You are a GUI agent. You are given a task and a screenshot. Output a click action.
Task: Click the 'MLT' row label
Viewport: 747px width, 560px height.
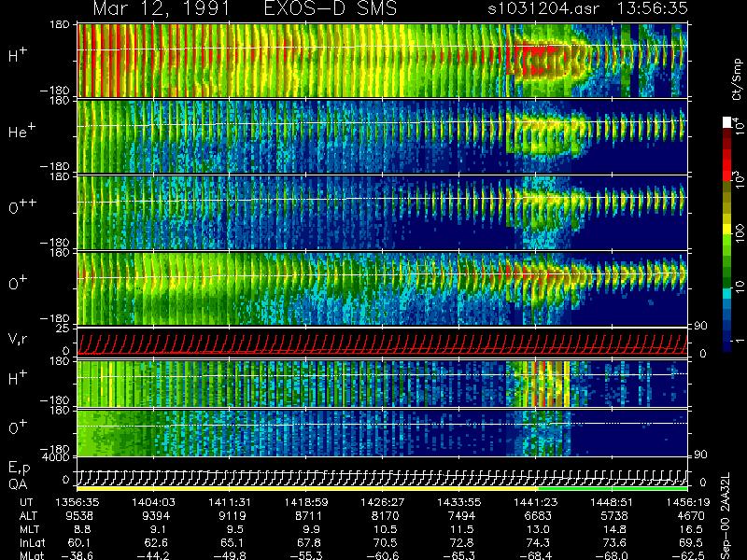tap(30, 529)
